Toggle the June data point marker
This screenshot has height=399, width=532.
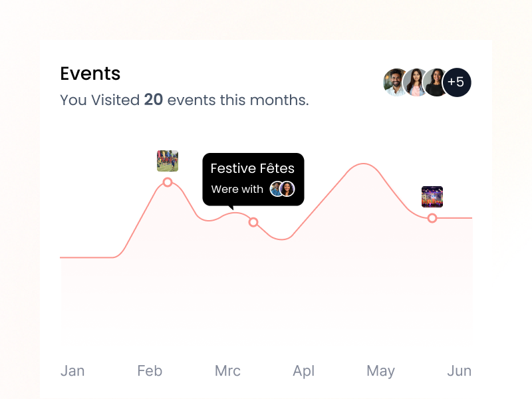432,217
